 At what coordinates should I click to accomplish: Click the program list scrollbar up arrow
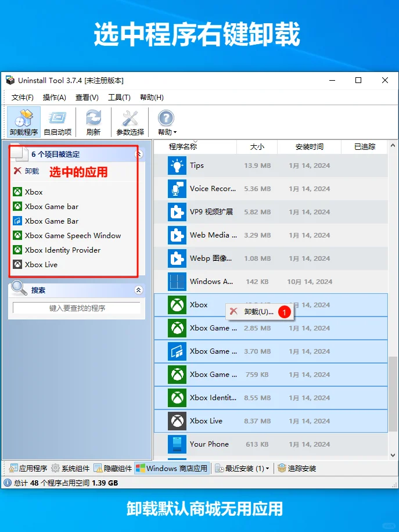393,145
